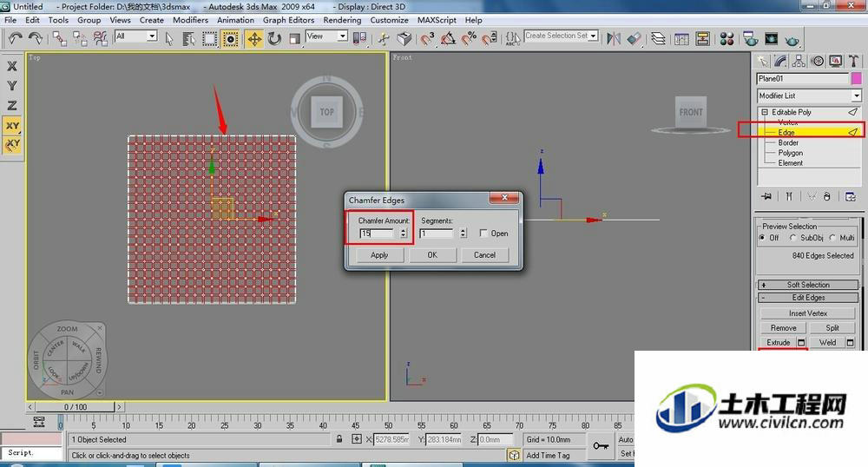Select the Off preview selection radio

coord(763,237)
